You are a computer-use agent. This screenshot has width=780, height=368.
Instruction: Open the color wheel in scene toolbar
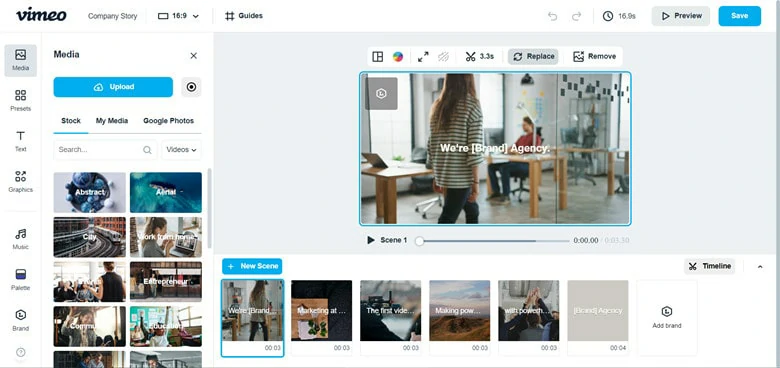(x=397, y=57)
